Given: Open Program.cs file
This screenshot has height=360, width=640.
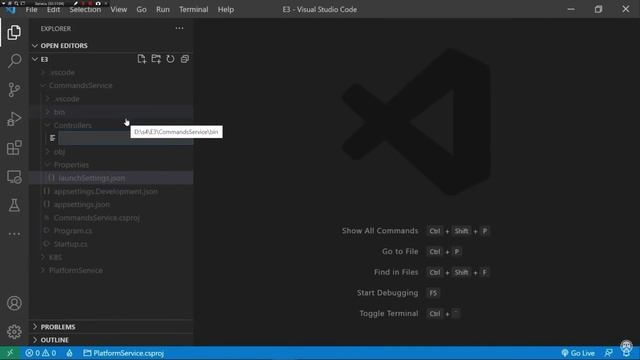Looking at the screenshot, I should (111, 231).
